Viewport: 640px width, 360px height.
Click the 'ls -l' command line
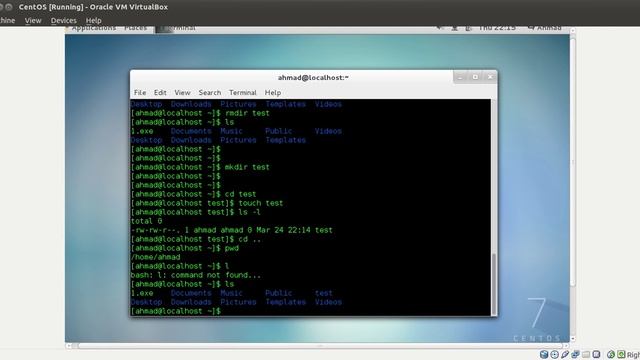196,212
